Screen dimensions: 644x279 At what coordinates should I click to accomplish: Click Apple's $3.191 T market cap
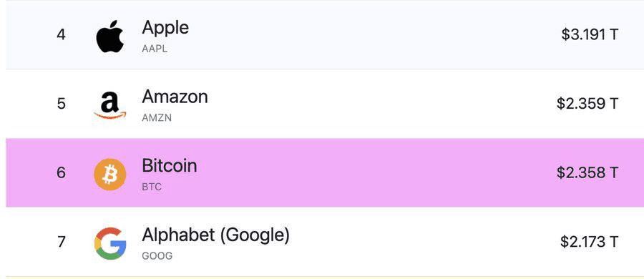click(x=590, y=34)
